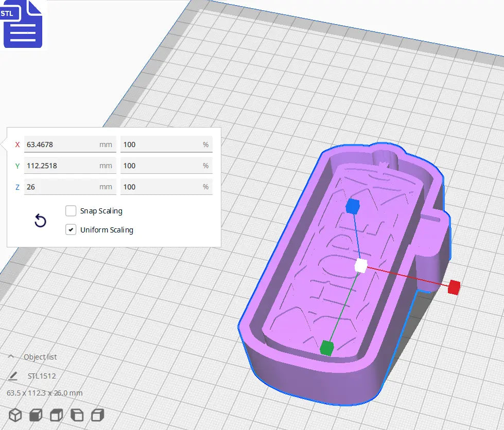Click the Z dimension input showing 26
This screenshot has height=430, width=504.
[x=69, y=187]
